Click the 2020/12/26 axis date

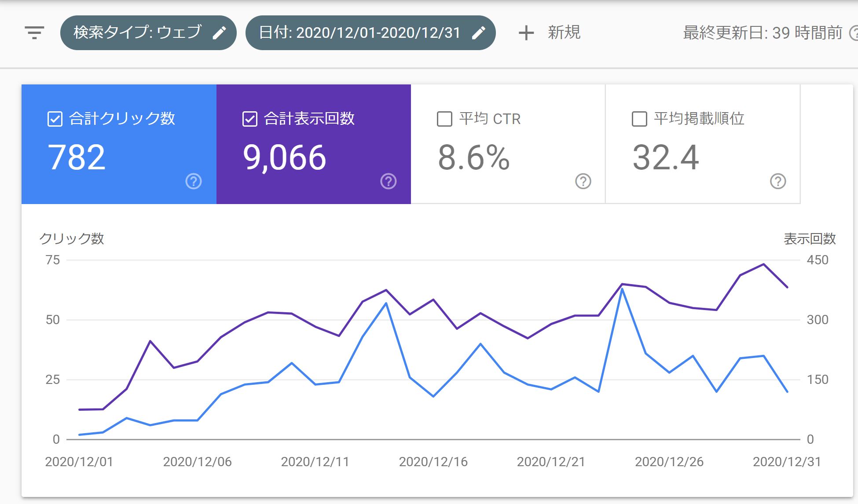[669, 462]
